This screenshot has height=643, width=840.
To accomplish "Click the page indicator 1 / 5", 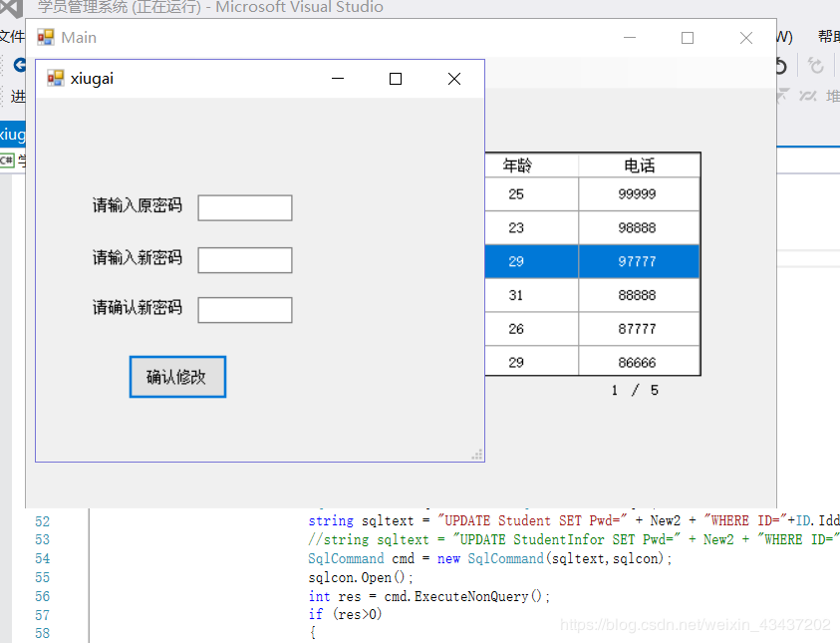I will (x=635, y=390).
